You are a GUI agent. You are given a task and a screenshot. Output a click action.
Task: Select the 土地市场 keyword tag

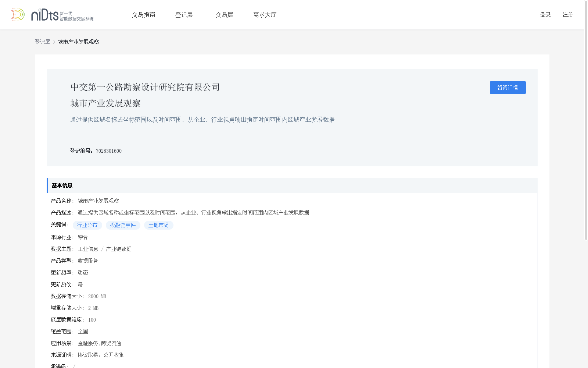(x=159, y=225)
